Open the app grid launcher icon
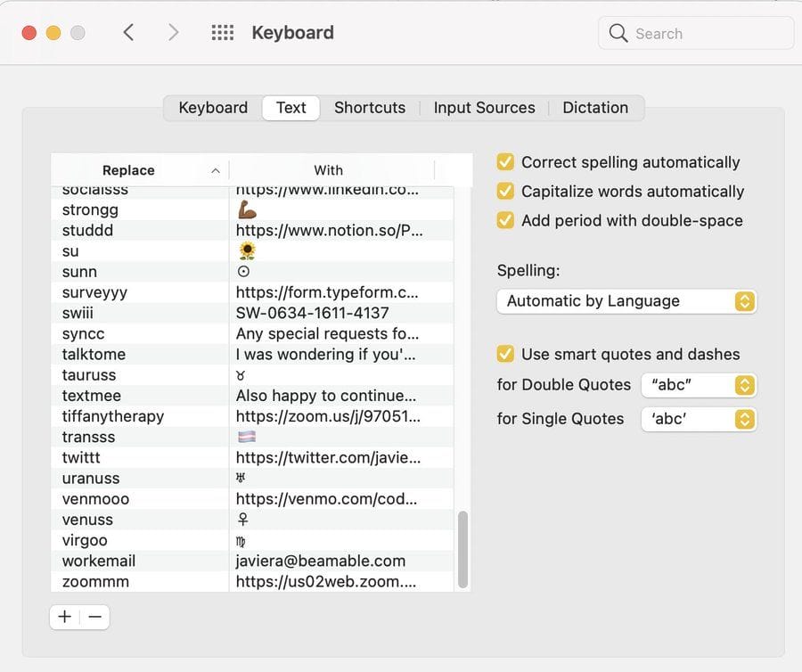 click(221, 32)
